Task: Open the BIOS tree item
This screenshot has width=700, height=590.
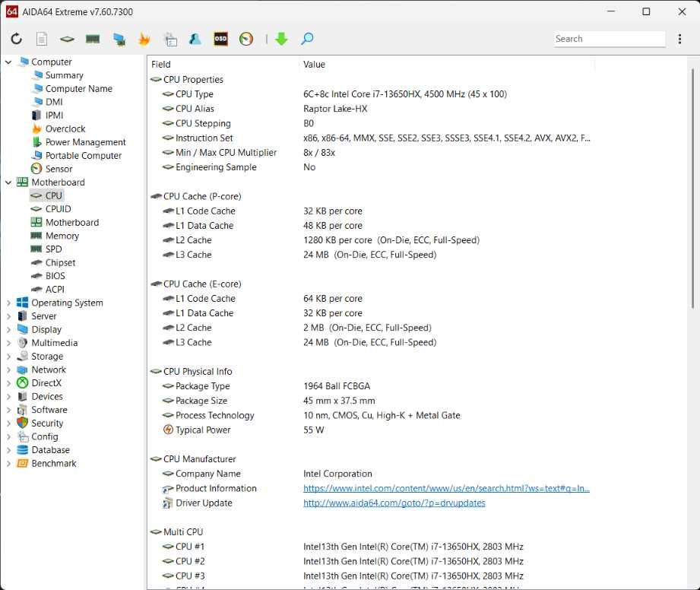Action: pyautogui.click(x=55, y=276)
